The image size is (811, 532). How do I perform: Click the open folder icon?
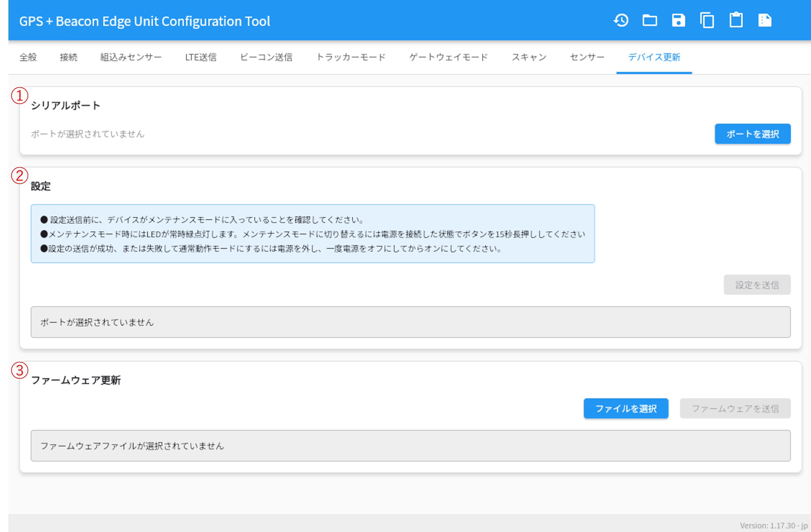coord(649,20)
